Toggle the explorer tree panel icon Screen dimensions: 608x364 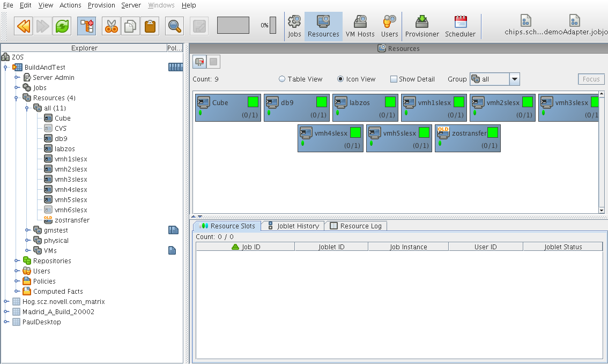pyautogui.click(x=86, y=26)
